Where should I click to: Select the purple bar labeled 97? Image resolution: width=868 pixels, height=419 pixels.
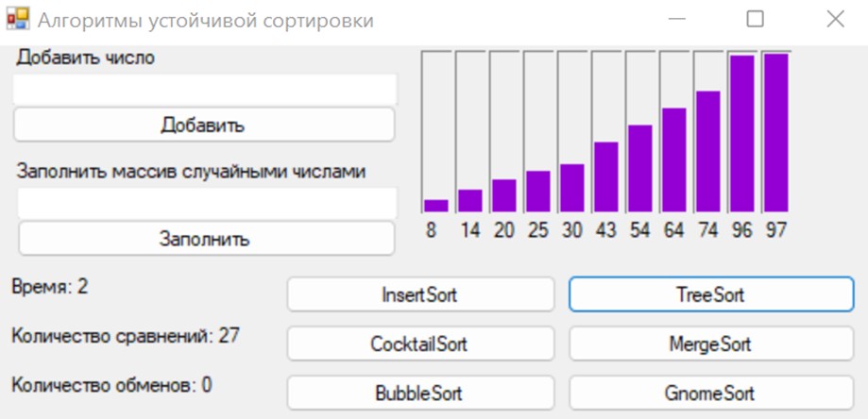[x=775, y=133]
